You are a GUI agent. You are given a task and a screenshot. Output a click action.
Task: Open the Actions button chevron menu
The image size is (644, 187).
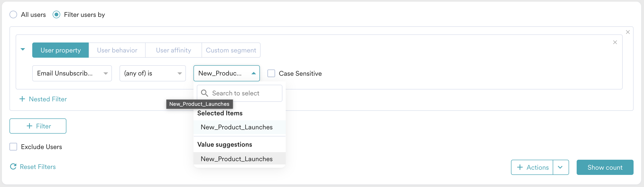tap(561, 167)
